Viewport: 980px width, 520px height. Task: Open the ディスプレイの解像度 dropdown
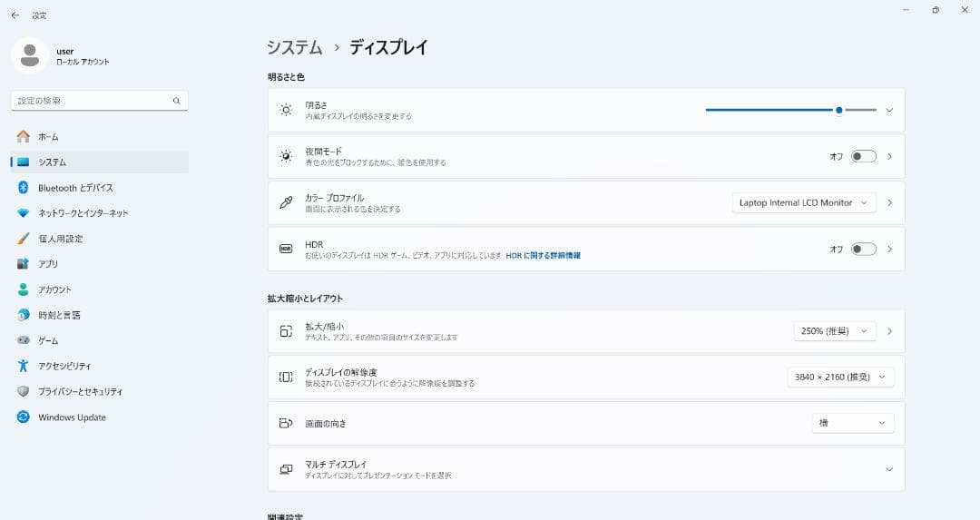(x=839, y=377)
